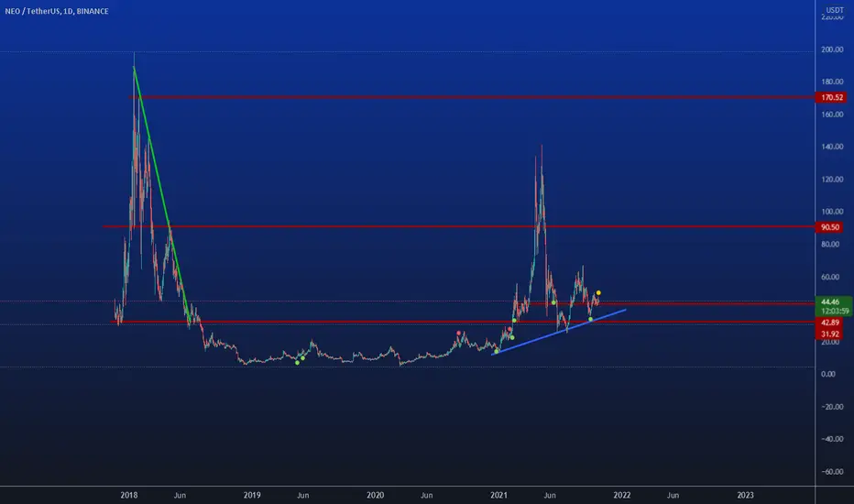Click the 31.92 red price label

[829, 334]
